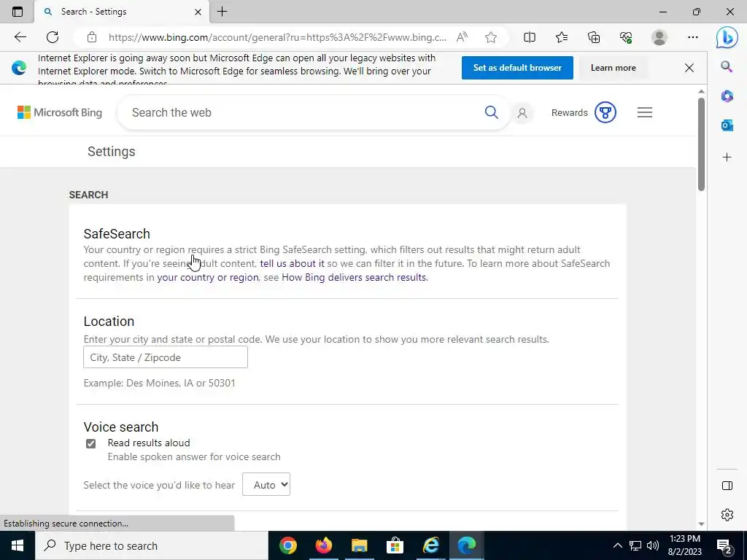Go back using the back arrow
The height and width of the screenshot is (560, 747).
point(20,37)
